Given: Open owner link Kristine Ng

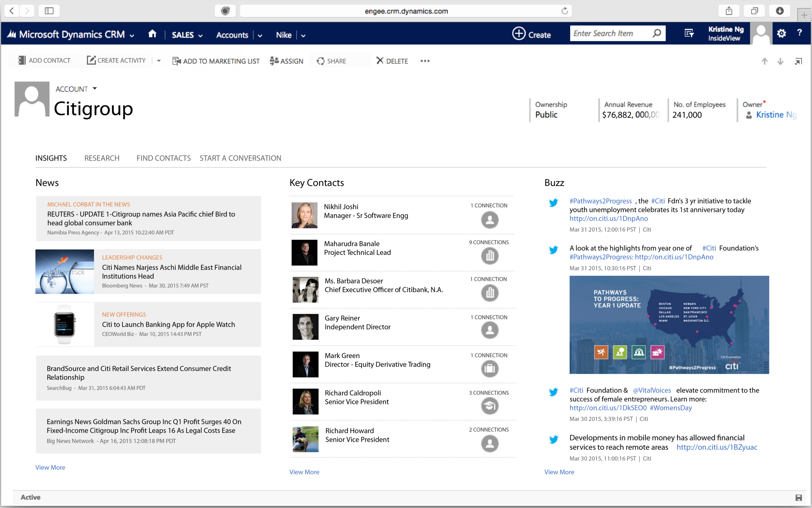Looking at the screenshot, I should tap(776, 115).
